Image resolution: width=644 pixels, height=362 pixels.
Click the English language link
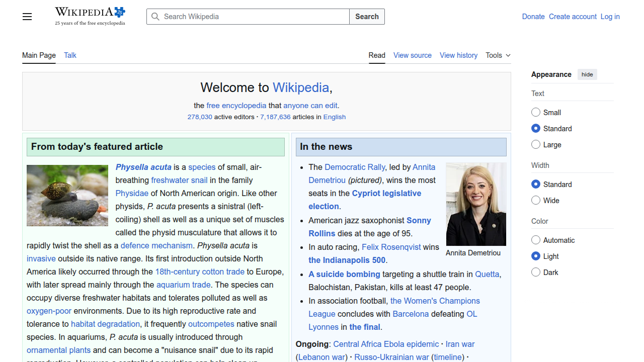click(x=335, y=117)
